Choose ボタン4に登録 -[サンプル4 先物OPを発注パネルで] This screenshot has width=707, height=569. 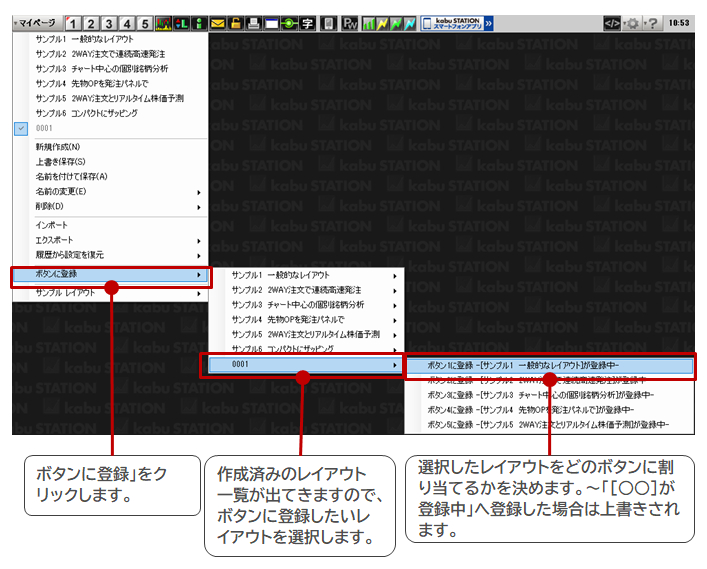click(550, 410)
